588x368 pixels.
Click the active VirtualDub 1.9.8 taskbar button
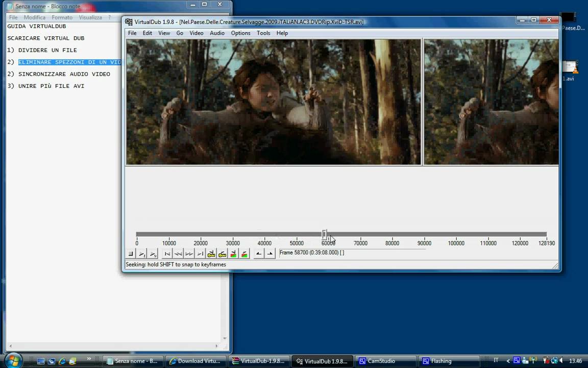coord(322,361)
